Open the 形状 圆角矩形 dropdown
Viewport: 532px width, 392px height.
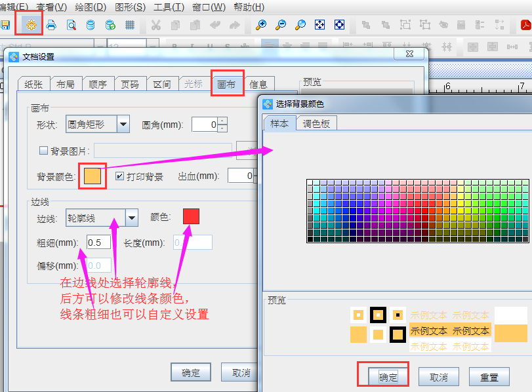[123, 124]
